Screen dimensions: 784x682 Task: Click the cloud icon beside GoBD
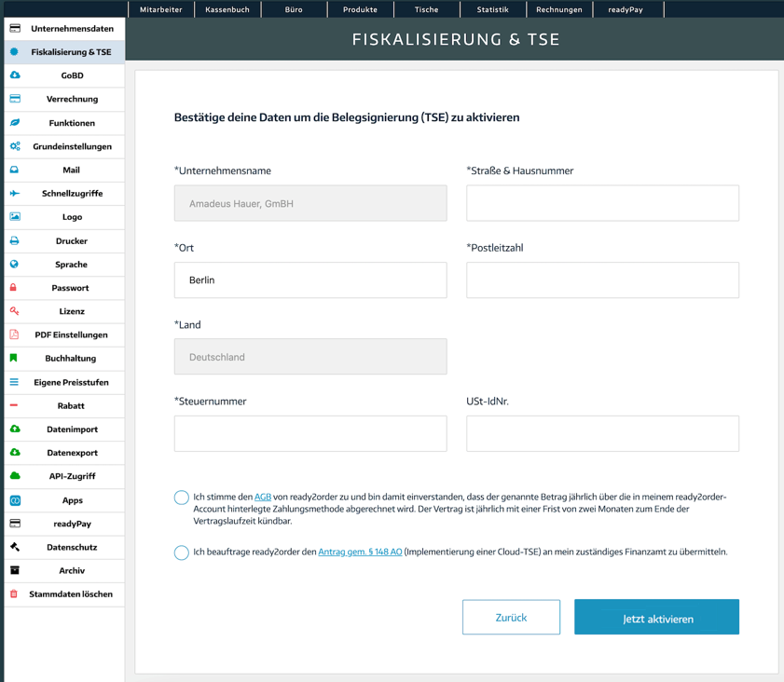[15, 75]
